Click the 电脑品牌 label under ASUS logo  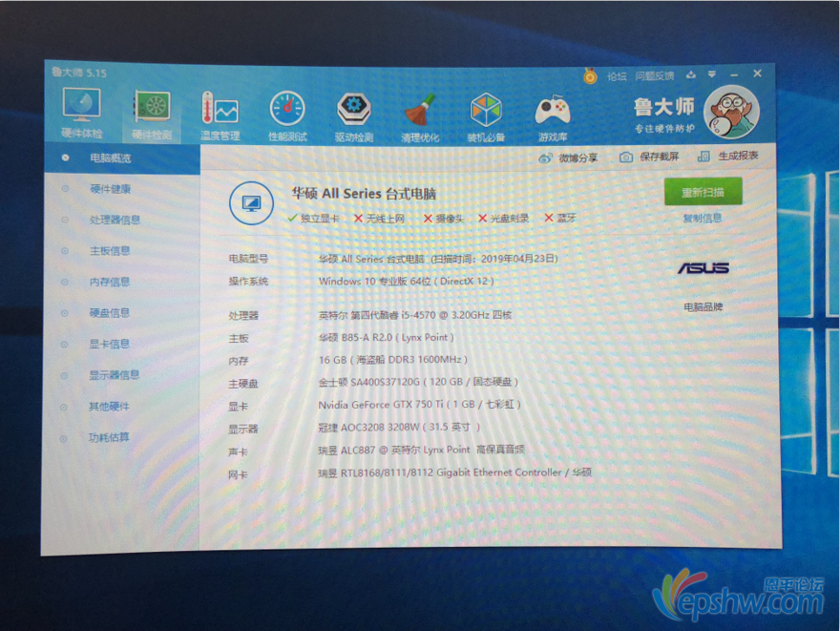(703, 307)
